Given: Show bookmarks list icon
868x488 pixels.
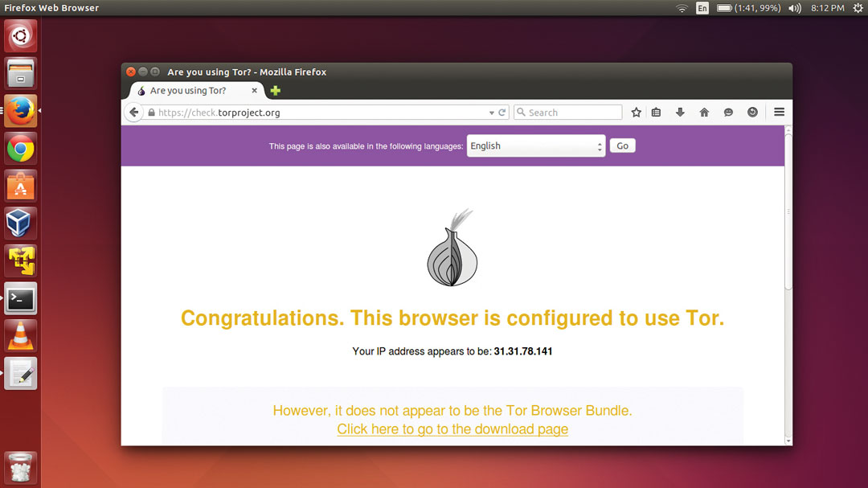Looking at the screenshot, I should coord(656,113).
